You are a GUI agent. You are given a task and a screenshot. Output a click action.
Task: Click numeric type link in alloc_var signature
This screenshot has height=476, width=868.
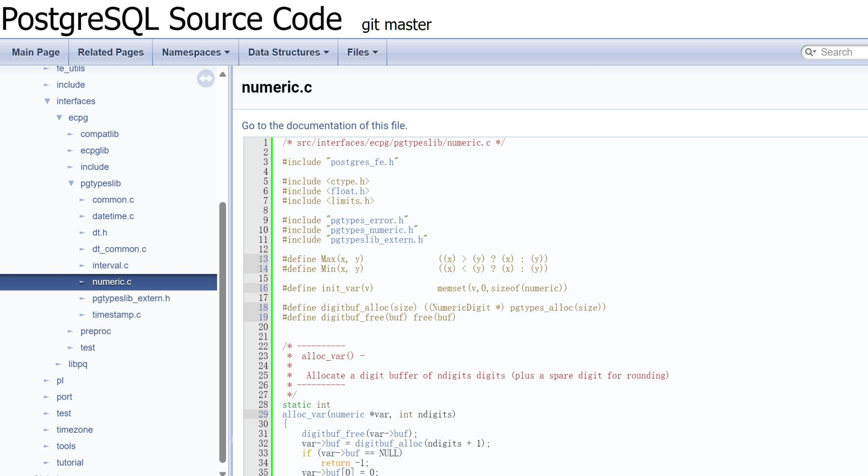(348, 415)
